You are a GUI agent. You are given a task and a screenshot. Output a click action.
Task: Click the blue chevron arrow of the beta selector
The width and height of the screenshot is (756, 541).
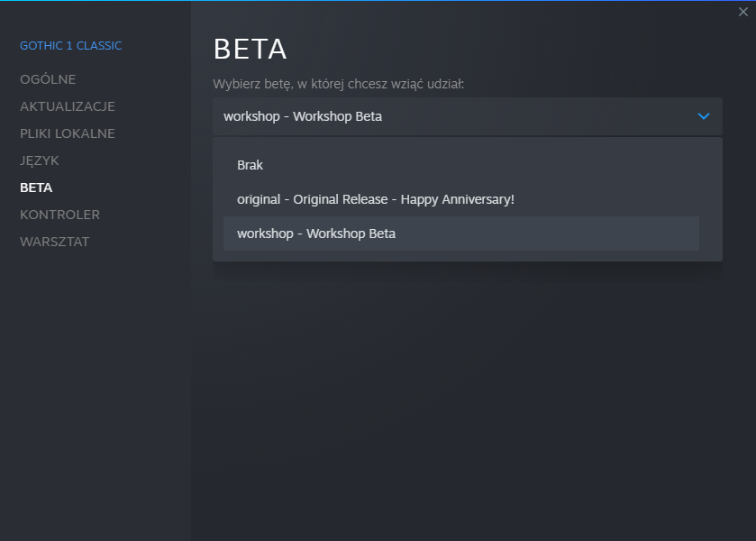[704, 116]
